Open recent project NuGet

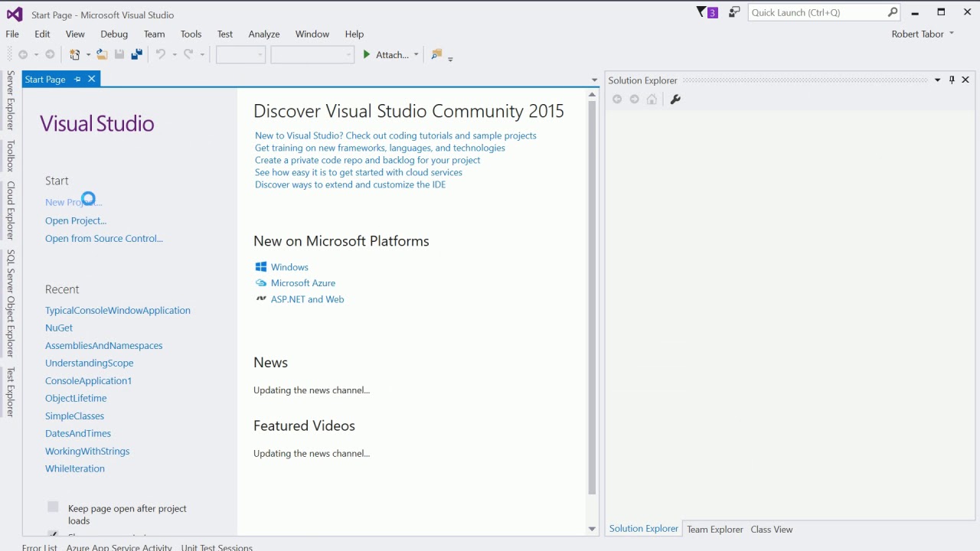[59, 328]
